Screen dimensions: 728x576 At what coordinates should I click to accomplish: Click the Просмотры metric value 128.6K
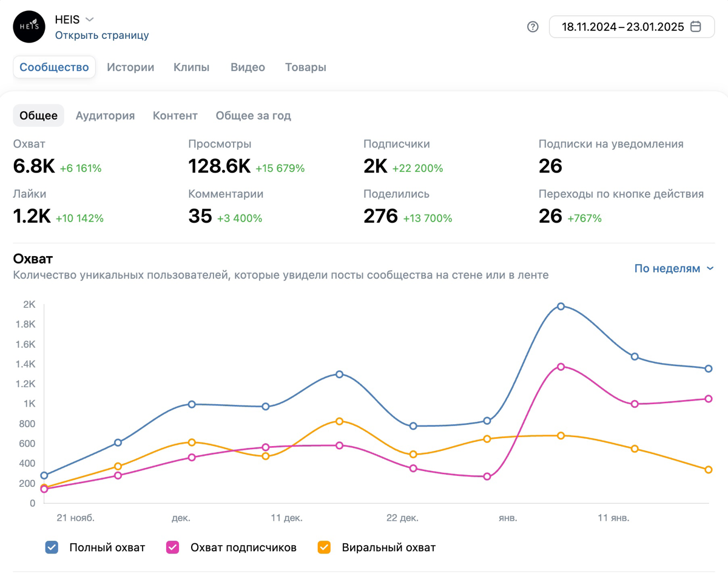(220, 166)
